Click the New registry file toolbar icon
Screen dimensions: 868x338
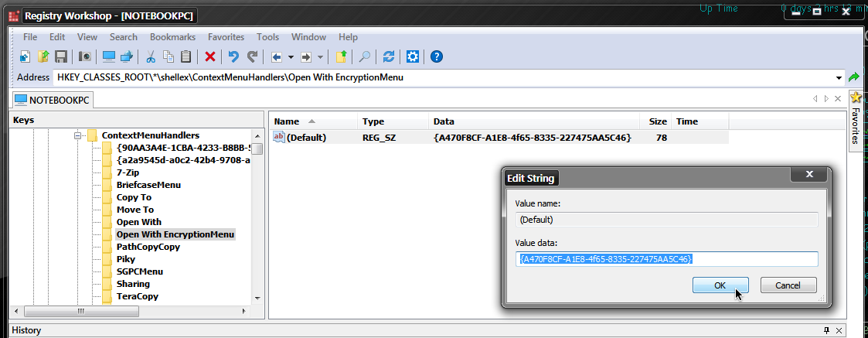[x=25, y=56]
